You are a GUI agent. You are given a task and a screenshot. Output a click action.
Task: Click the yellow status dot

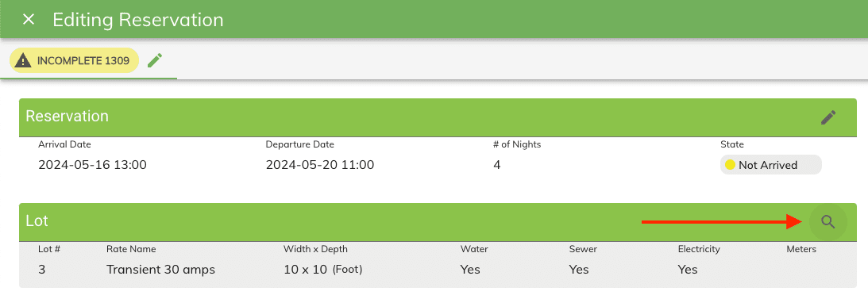click(730, 165)
